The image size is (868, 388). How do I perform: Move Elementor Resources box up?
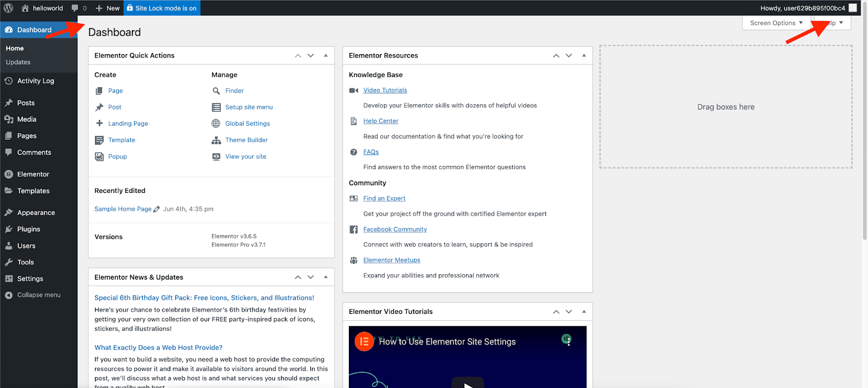[556, 55]
